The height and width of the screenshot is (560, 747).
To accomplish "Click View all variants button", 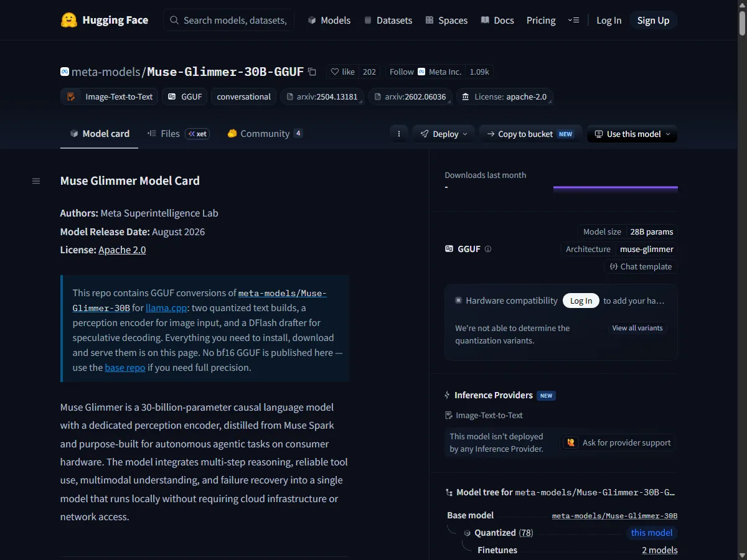I will click(x=637, y=328).
